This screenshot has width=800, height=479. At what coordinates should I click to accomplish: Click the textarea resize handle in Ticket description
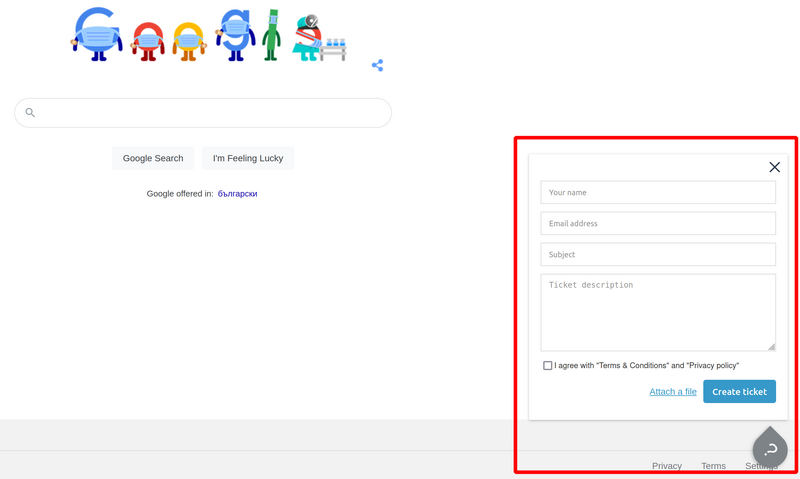coord(771,346)
